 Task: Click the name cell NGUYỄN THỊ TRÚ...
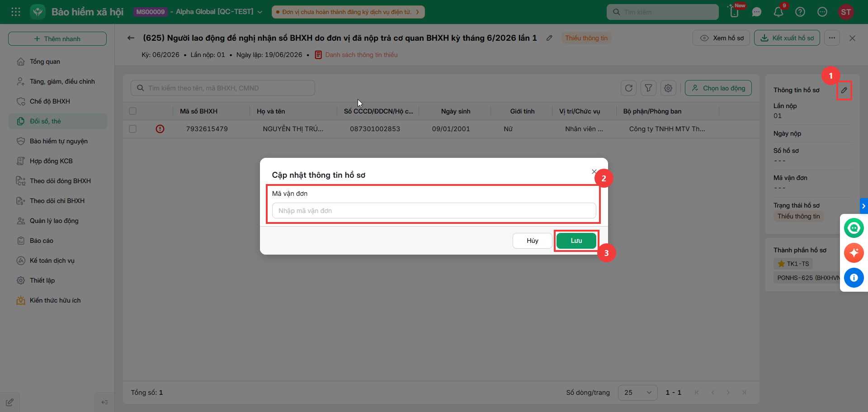click(293, 129)
